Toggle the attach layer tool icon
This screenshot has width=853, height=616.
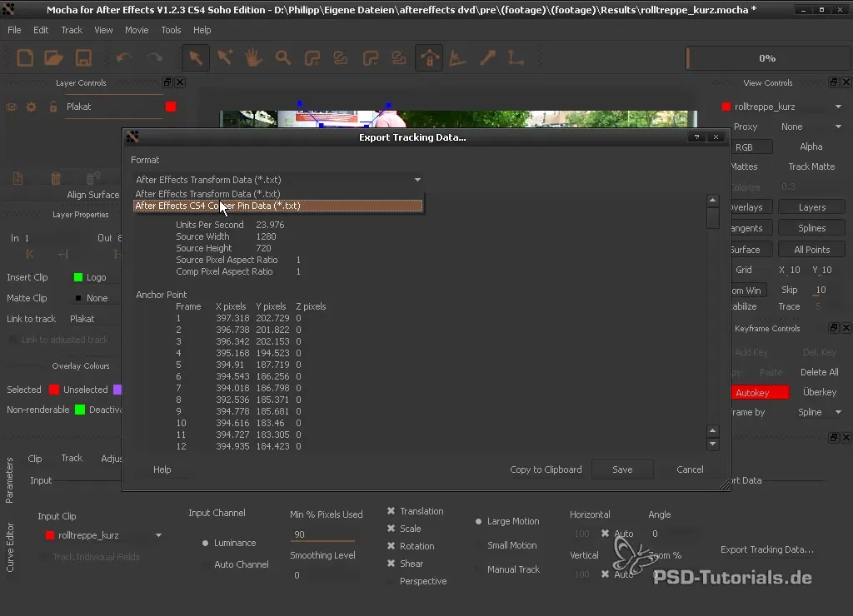(x=429, y=57)
